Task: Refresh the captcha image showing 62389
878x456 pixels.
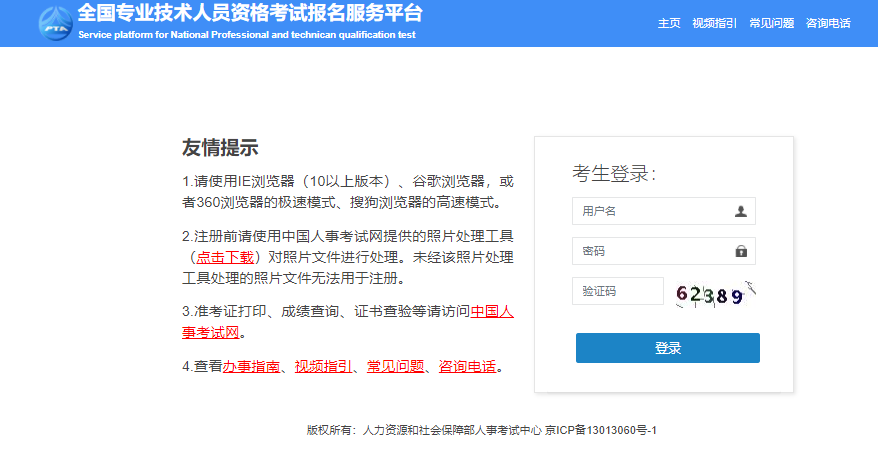Action: click(714, 293)
